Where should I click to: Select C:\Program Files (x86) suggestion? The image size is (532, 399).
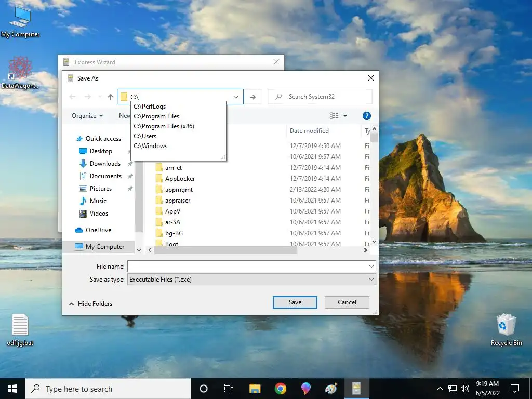178,126
